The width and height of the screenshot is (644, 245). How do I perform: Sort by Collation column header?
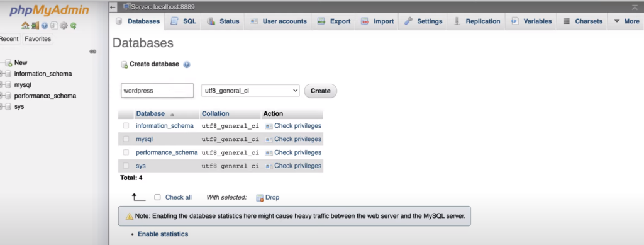(x=216, y=114)
